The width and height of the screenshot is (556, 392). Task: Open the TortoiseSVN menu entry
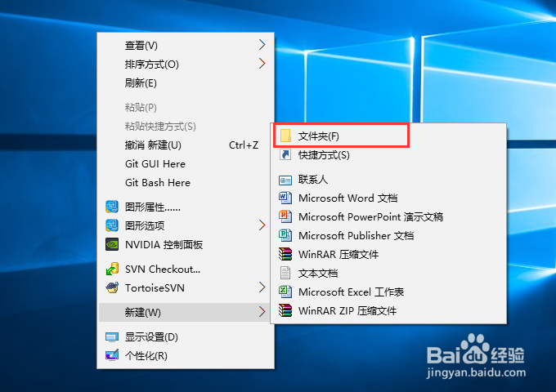coord(186,288)
